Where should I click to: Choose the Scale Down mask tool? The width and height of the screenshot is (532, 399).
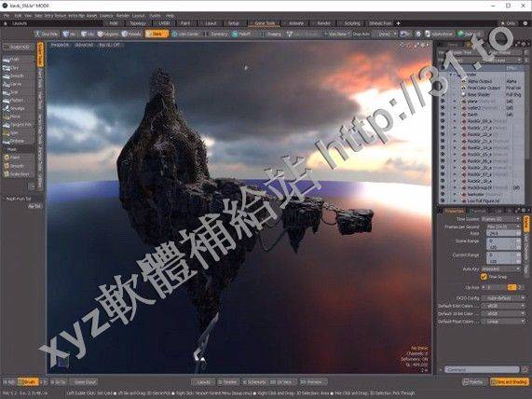click(18, 174)
